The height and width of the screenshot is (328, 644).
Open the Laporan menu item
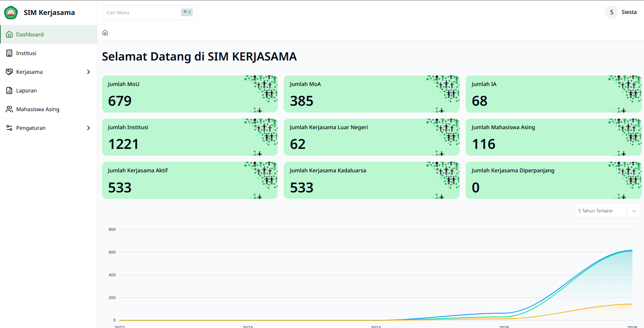(x=48, y=90)
